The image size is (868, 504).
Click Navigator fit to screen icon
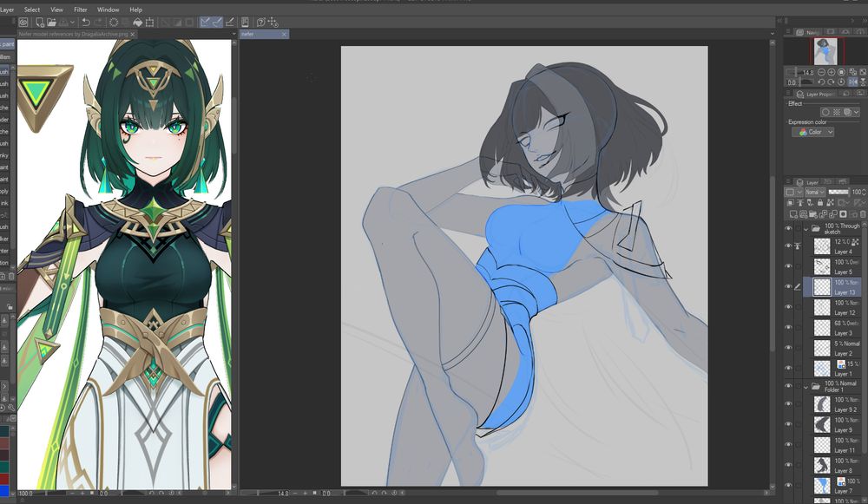click(841, 72)
